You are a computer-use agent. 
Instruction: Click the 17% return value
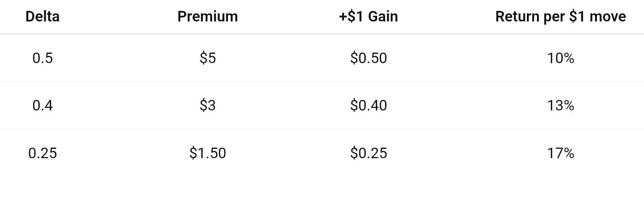(x=561, y=153)
